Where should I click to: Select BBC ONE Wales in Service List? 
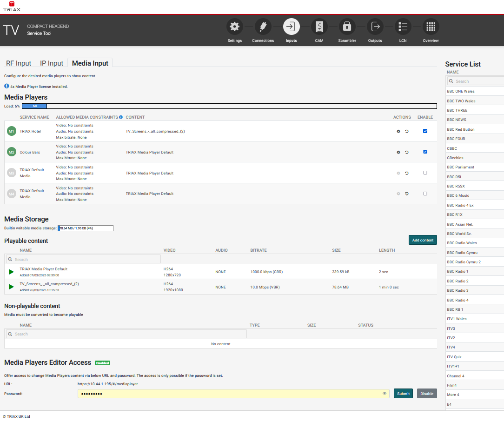[475, 91]
